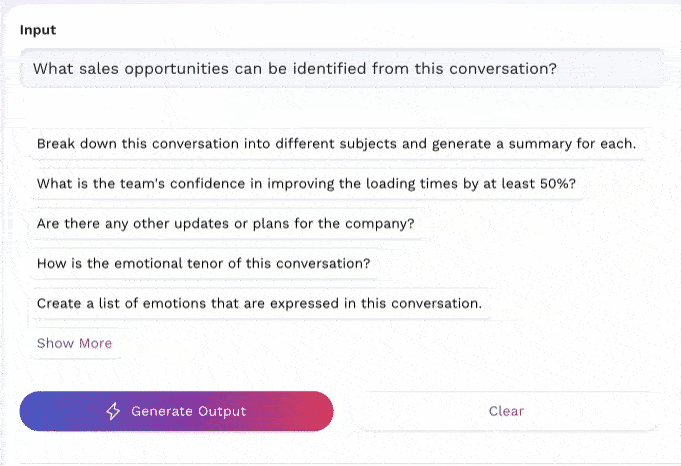Click the suggestion asking about emotions expressed
This screenshot has height=466, width=681.
(259, 303)
